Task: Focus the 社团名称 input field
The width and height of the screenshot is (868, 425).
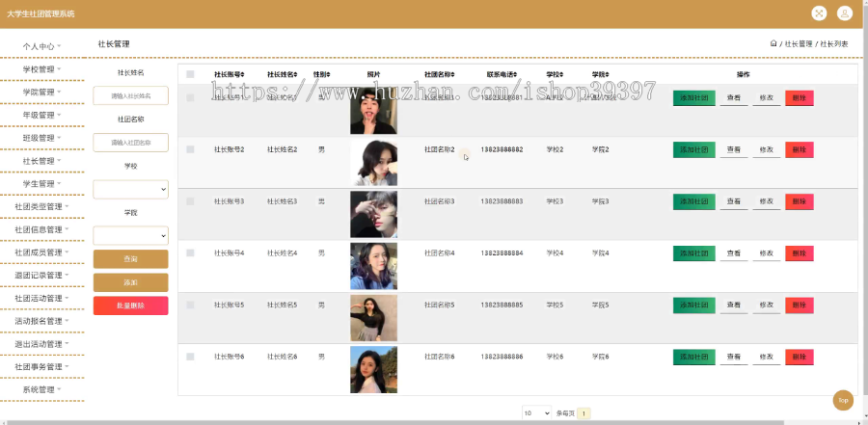Action: [x=130, y=143]
